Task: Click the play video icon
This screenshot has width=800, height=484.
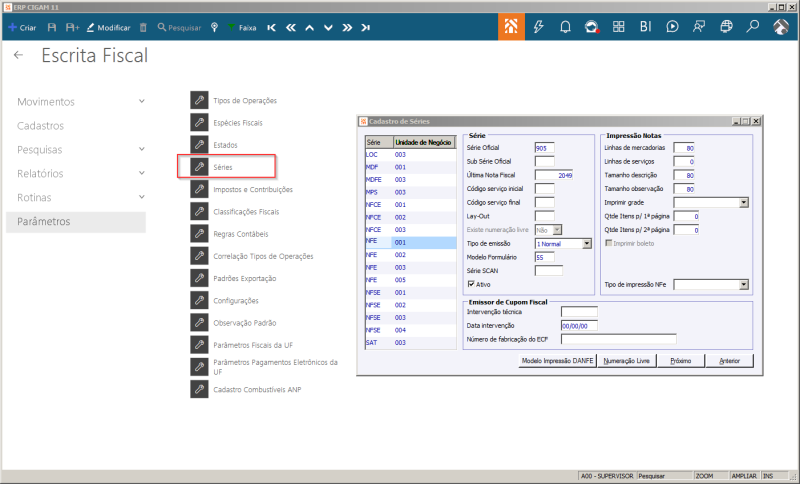Action: (672, 27)
